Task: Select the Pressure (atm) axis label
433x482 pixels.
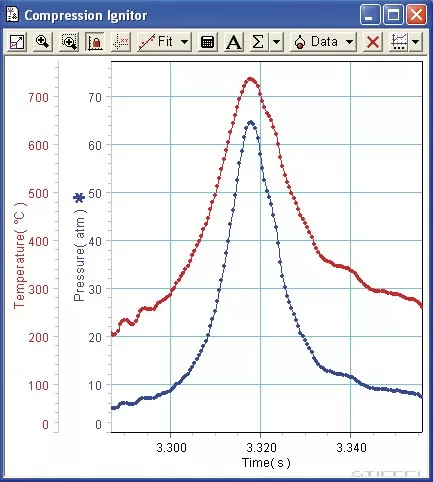Action: pos(79,256)
